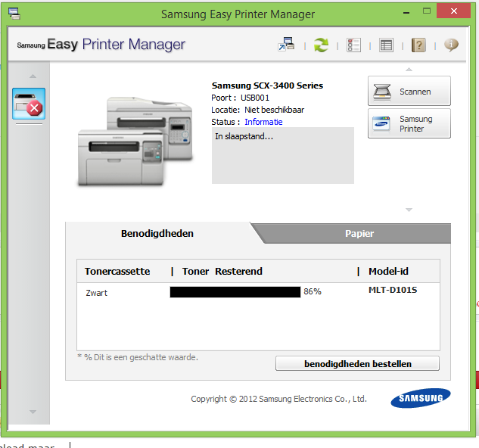
Task: Click the USB001 port value
Action: [255, 98]
